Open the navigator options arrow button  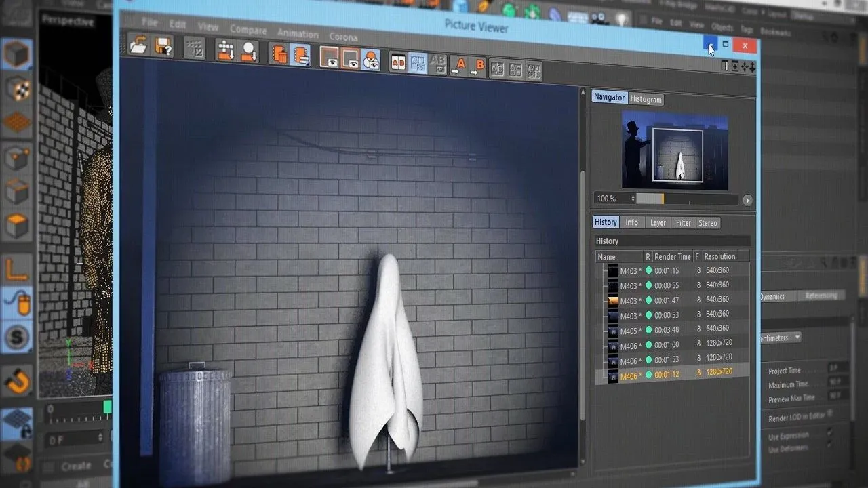(x=747, y=201)
